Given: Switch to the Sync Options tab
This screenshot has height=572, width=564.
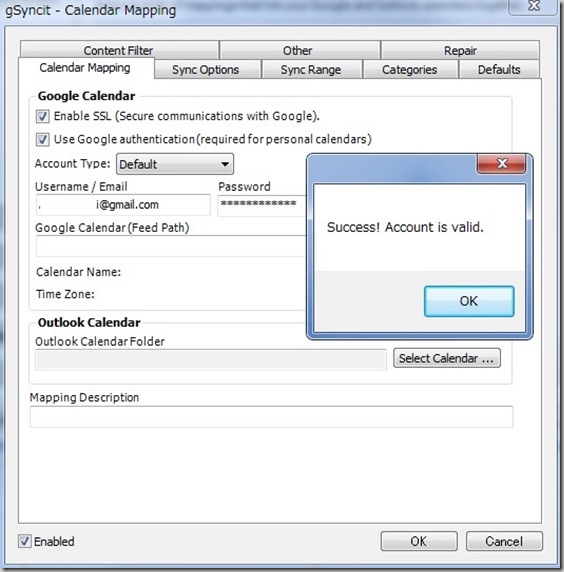Looking at the screenshot, I should [x=207, y=69].
